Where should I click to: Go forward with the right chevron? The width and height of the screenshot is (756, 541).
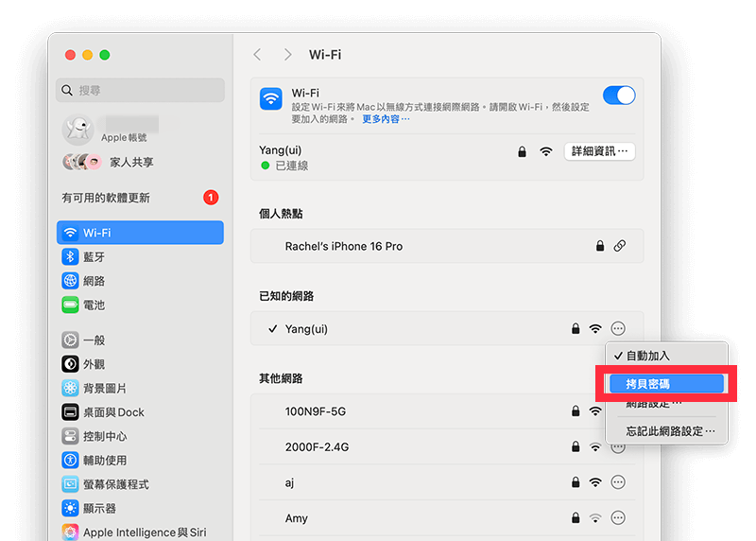click(288, 55)
